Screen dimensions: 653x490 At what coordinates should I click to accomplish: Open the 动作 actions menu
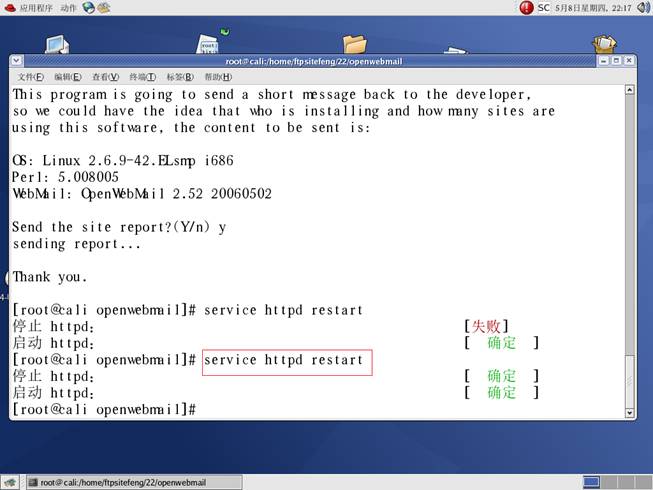coord(68,7)
